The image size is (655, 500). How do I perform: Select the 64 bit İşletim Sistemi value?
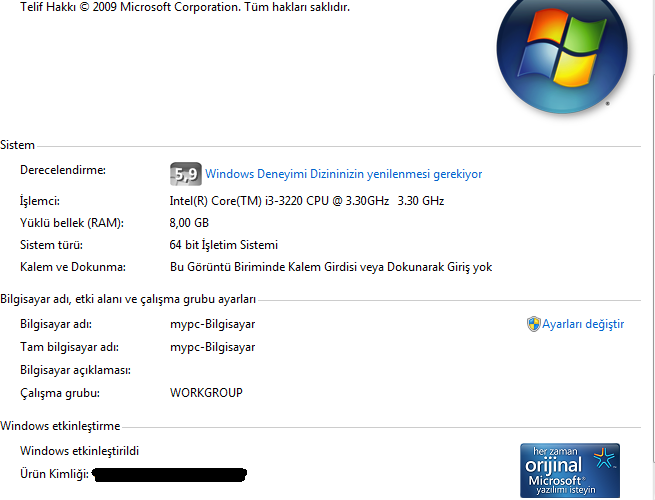[223, 244]
